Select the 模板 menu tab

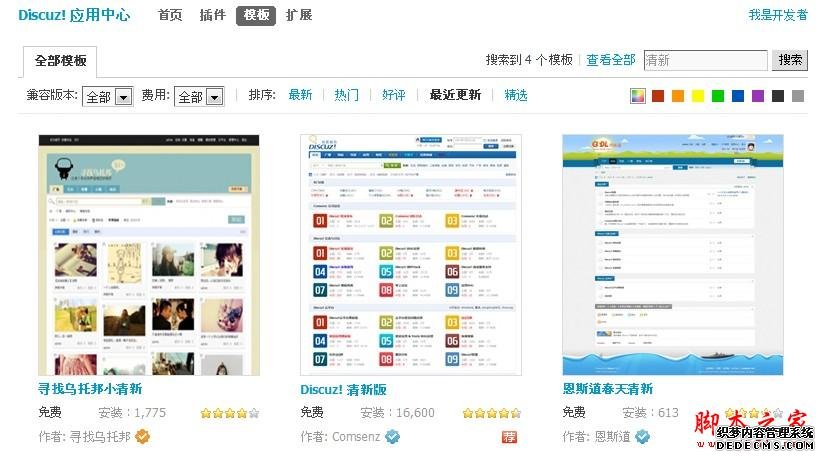[256, 15]
